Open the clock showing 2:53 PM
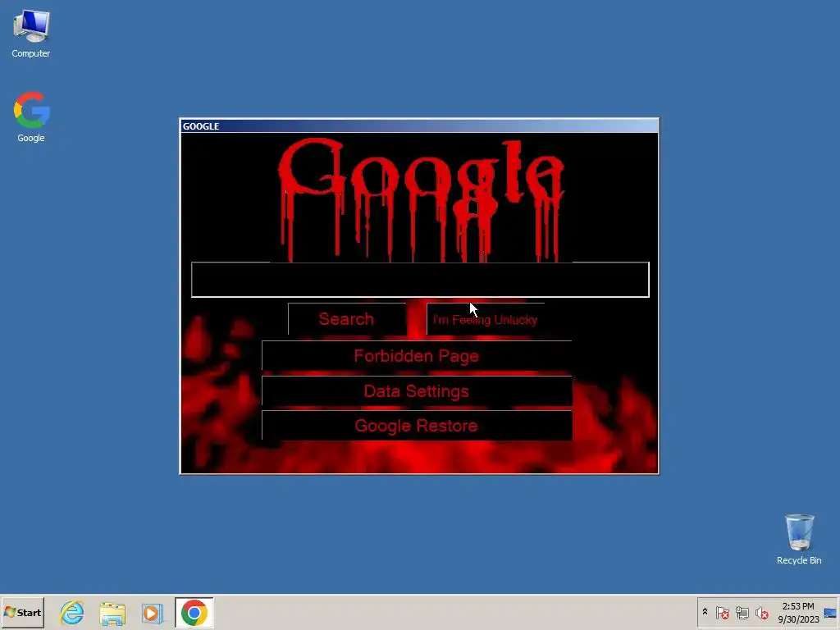 (798, 612)
